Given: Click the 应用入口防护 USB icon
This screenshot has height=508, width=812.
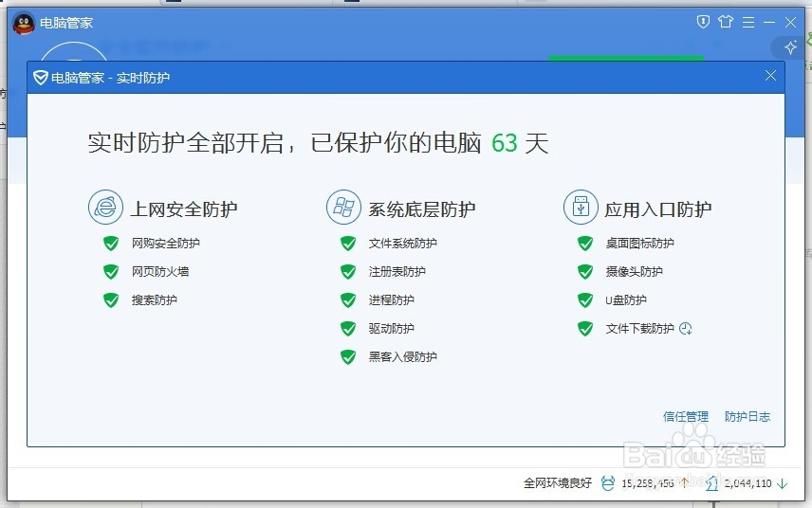Looking at the screenshot, I should [x=581, y=207].
